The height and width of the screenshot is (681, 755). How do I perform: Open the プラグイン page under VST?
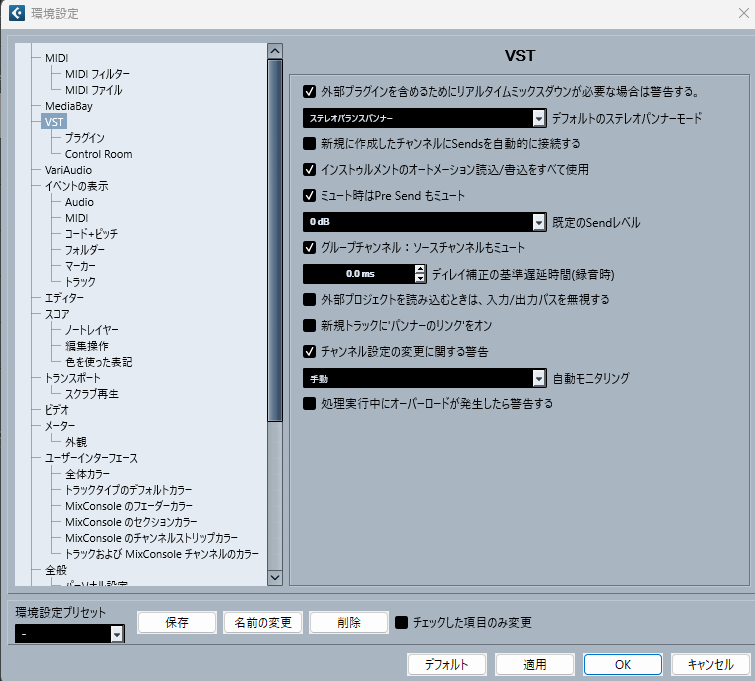tap(85, 138)
